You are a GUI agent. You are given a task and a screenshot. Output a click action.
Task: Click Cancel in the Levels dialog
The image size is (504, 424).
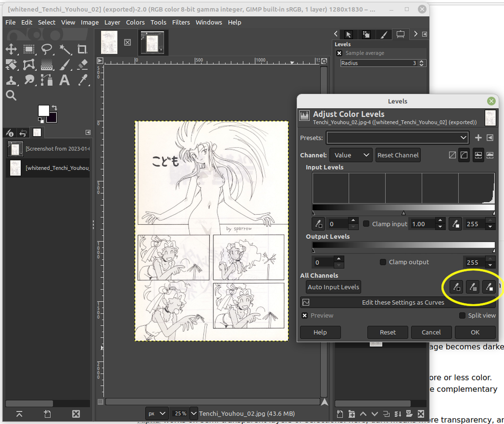[431, 332]
